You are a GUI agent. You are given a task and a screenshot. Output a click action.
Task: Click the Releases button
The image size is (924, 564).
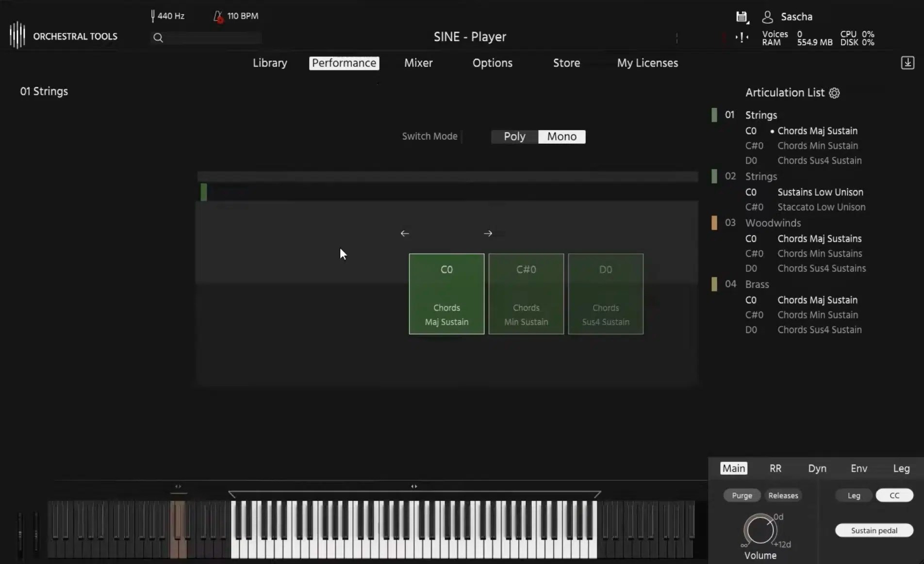[x=783, y=495]
